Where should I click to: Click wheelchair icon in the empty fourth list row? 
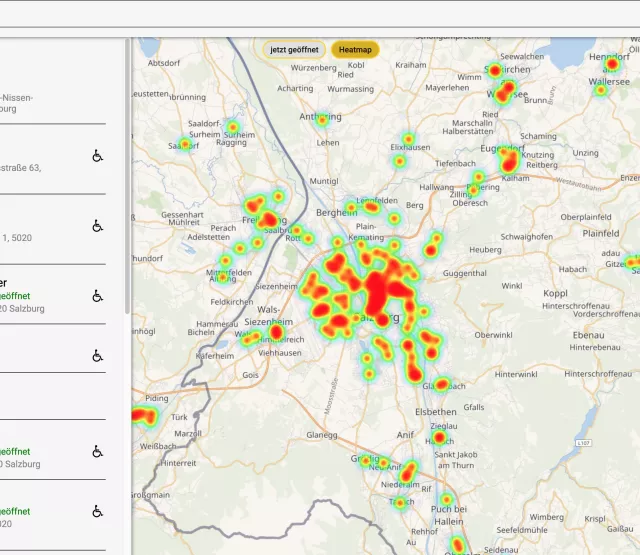click(98, 356)
